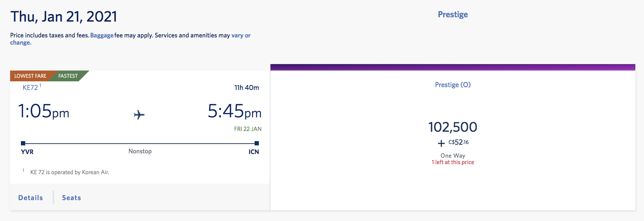The image size is (644, 221).
Task: Click the airplane icon between flight times
Action: pyautogui.click(x=139, y=115)
